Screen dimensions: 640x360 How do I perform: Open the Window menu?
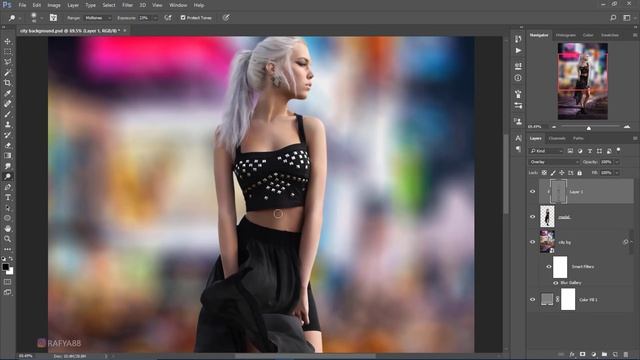click(178, 5)
